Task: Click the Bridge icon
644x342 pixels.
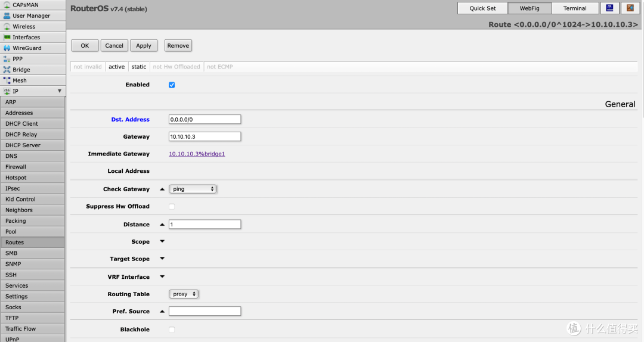Action: 7,69
